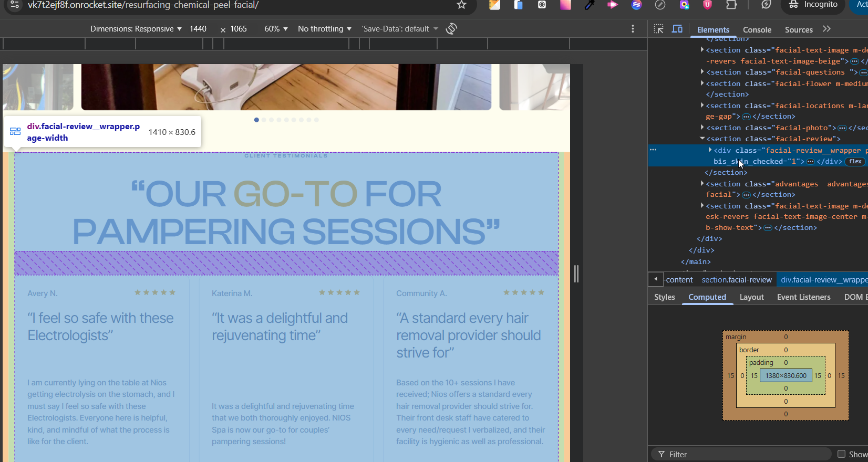The image size is (868, 462).
Task: Bookmark this page with the star icon
Action: [461, 5]
